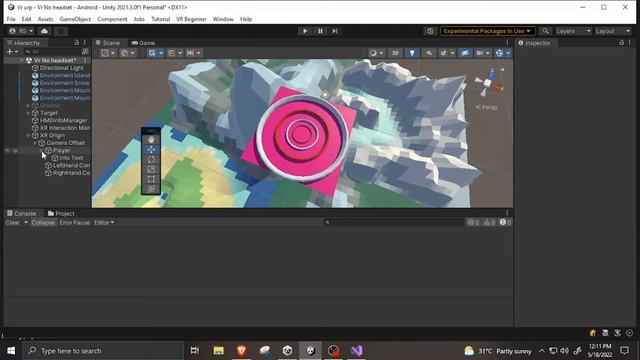This screenshot has height=360, width=640.
Task: Collapse the Vr No headset scene root
Action: 22,60
